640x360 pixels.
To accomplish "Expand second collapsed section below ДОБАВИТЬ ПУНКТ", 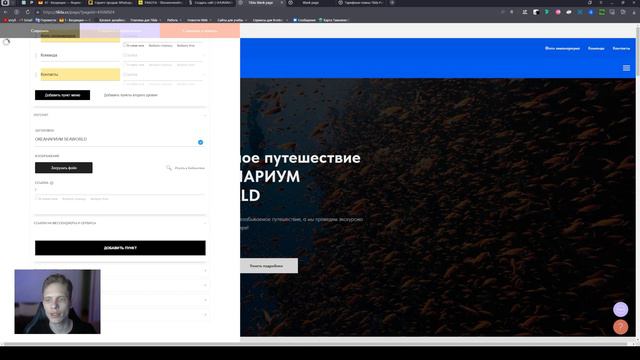I will pyautogui.click(x=205, y=285).
